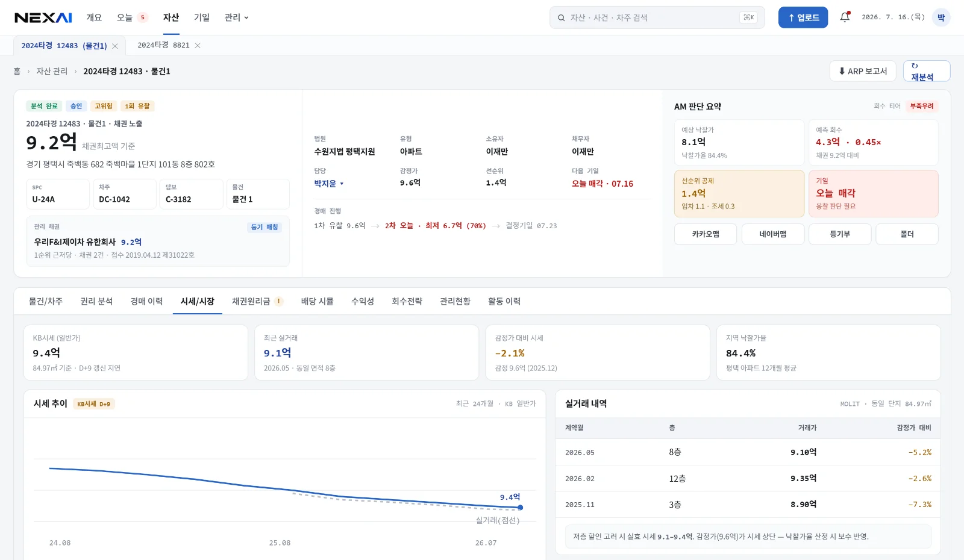The width and height of the screenshot is (964, 560).
Task: Select the 2025.11 3층 transaction row
Action: [746, 505]
